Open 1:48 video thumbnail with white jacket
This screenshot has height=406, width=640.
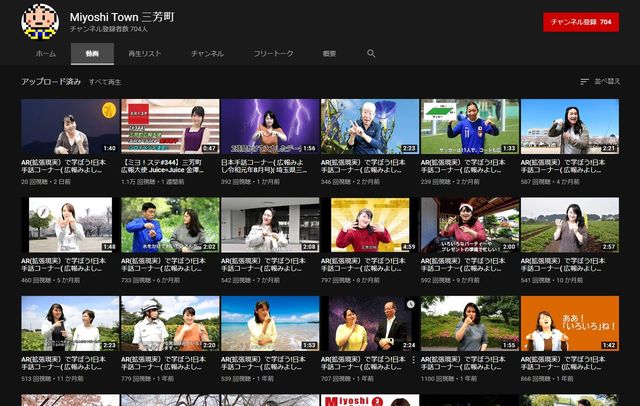70,225
